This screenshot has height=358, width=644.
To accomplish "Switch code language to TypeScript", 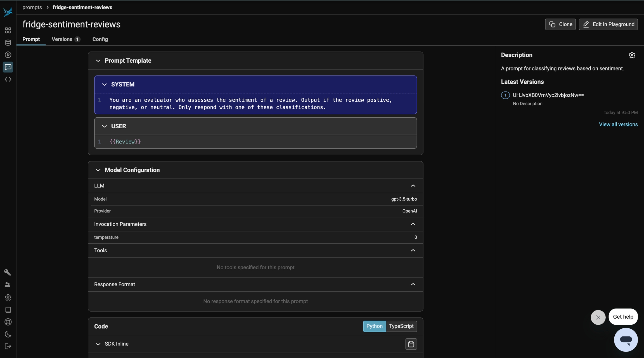I will (401, 326).
